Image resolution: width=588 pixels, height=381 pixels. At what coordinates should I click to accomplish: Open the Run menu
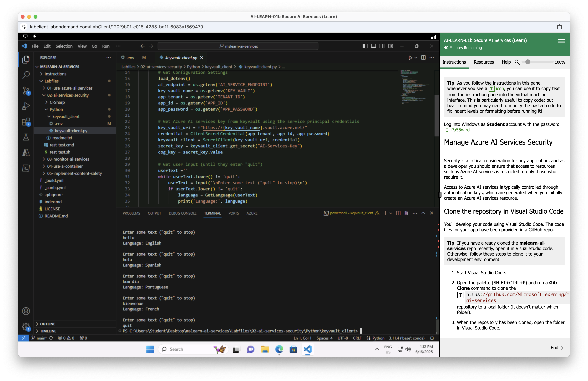click(106, 46)
